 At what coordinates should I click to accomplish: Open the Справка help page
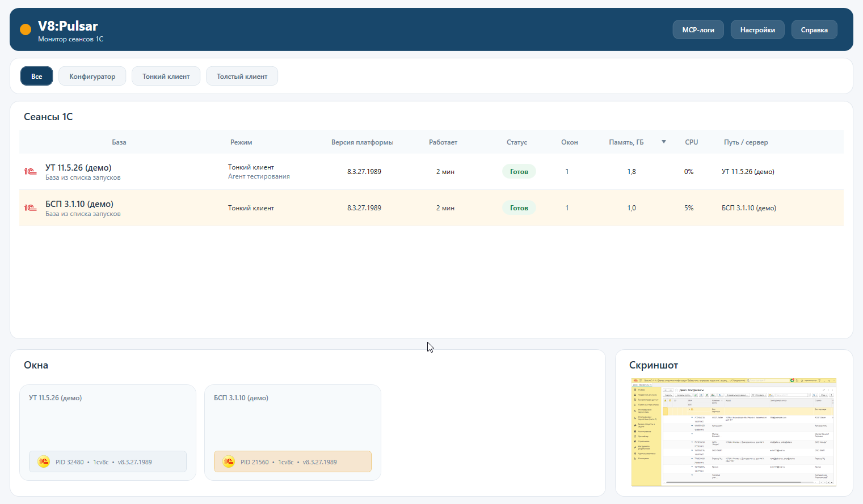point(814,29)
